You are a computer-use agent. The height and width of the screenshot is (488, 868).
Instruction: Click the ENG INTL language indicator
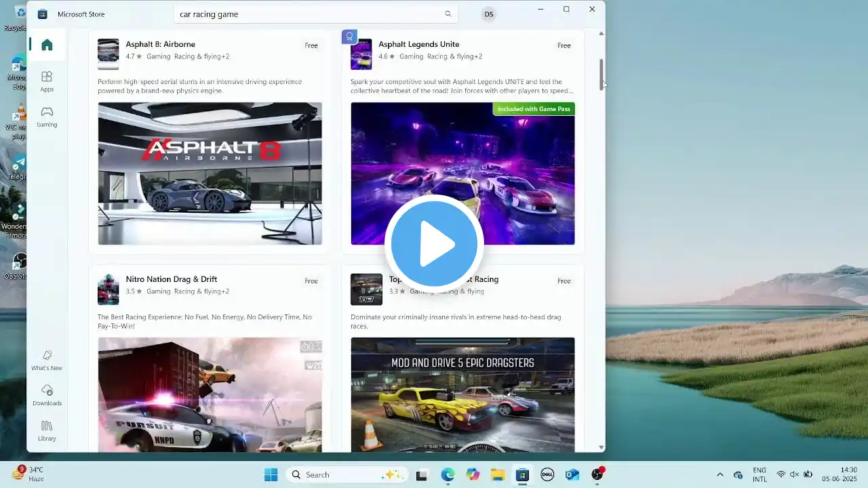[759, 474]
